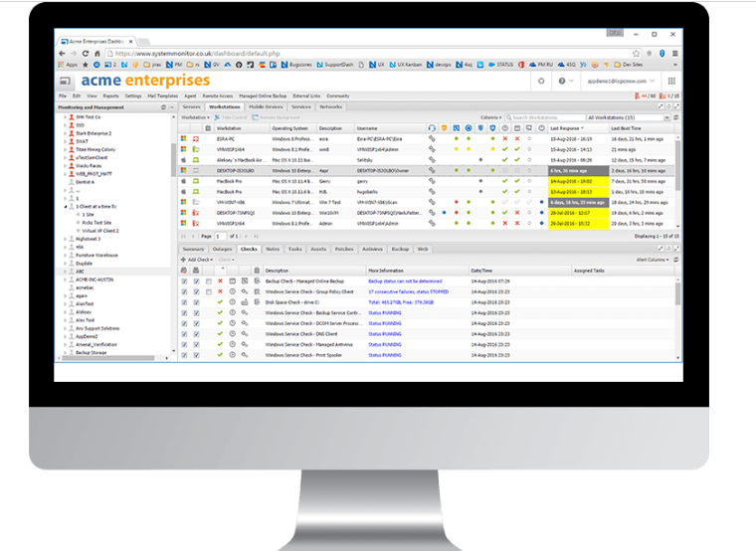This screenshot has height=551, width=756.
Task: Toggle second checkbox in DNS Client row
Action: coord(196,334)
